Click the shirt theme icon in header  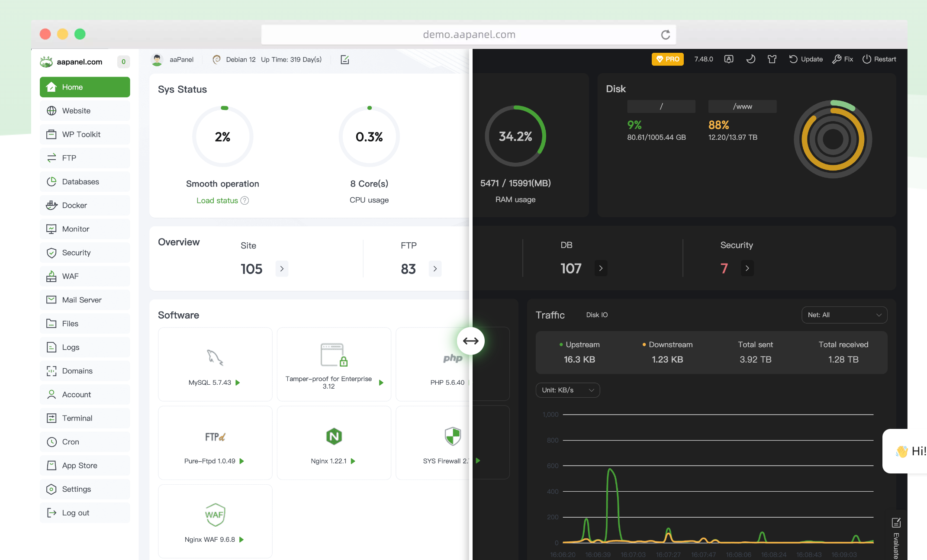[772, 59]
